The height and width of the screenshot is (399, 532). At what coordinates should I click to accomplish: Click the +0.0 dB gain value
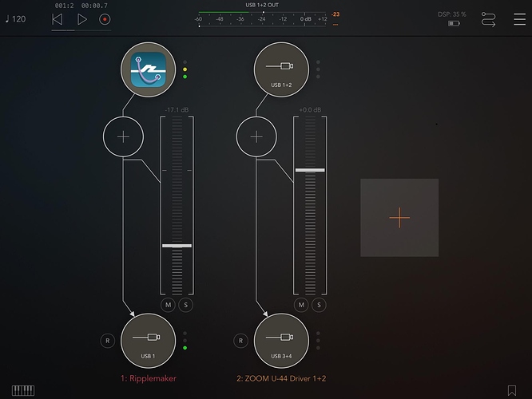(x=310, y=110)
